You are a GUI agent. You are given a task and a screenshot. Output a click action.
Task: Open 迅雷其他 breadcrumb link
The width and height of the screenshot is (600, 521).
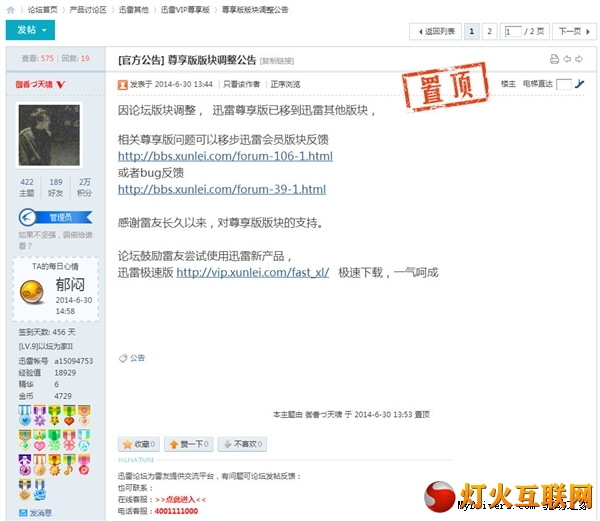coord(134,10)
